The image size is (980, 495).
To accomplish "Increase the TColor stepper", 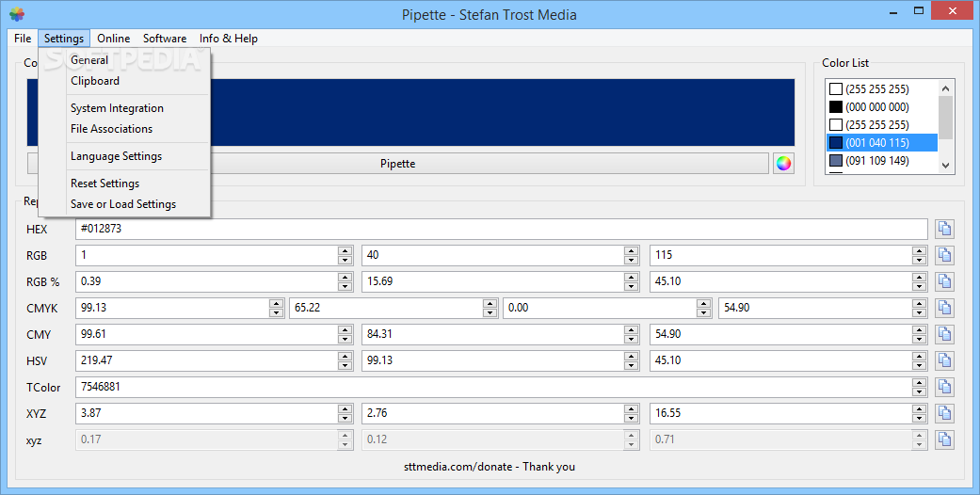I will [919, 382].
